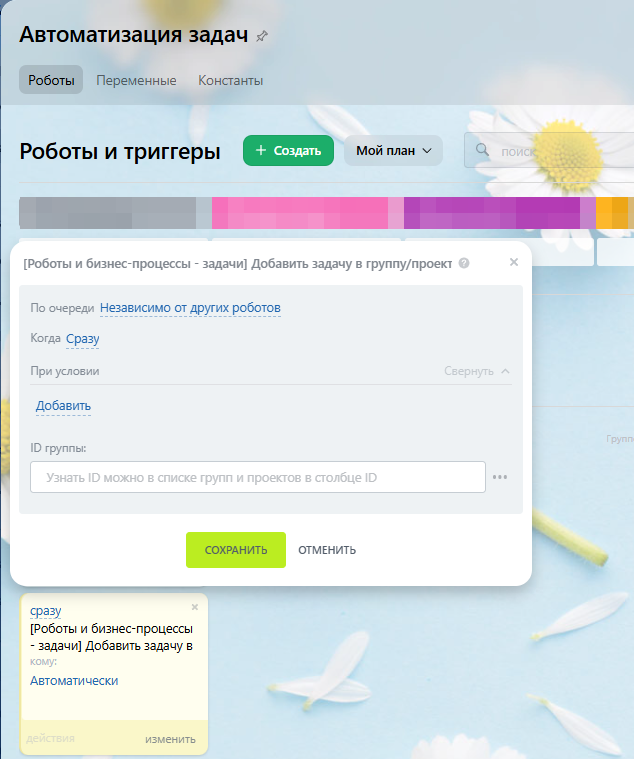634x759 pixels.
Task: Save the robot with СОХРАНИТЬ
Action: (236, 550)
